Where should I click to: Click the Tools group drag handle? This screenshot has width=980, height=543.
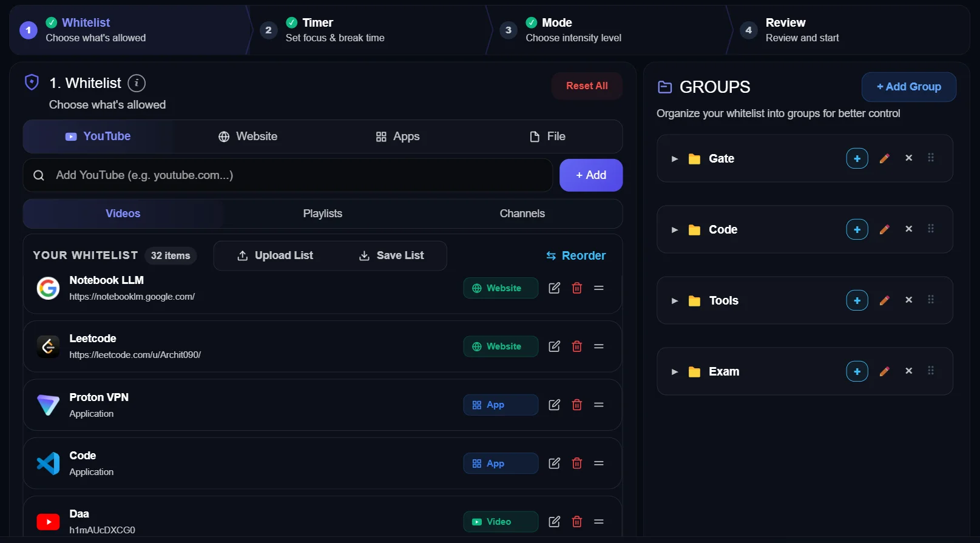click(931, 300)
